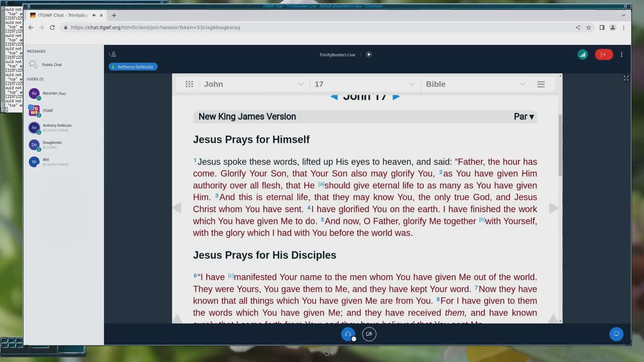This screenshot has height=362, width=644.
Task: Open footnote [c] link
Action: (x=231, y=276)
